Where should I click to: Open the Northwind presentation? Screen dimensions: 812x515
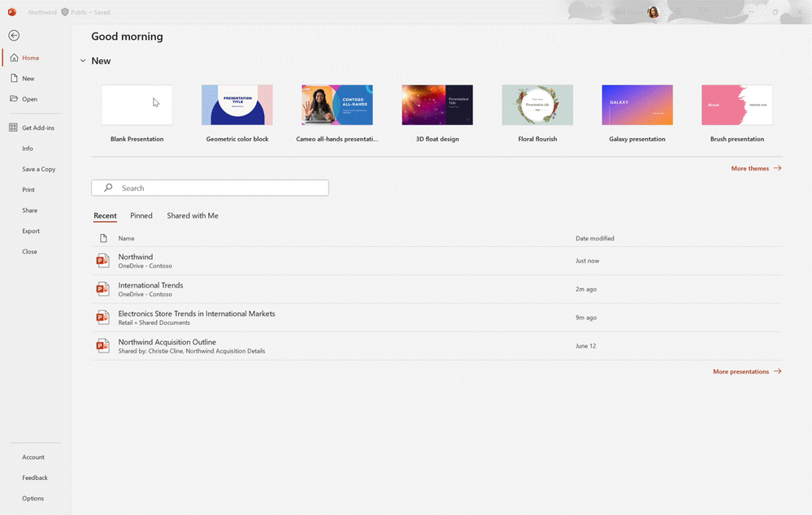click(437, 261)
